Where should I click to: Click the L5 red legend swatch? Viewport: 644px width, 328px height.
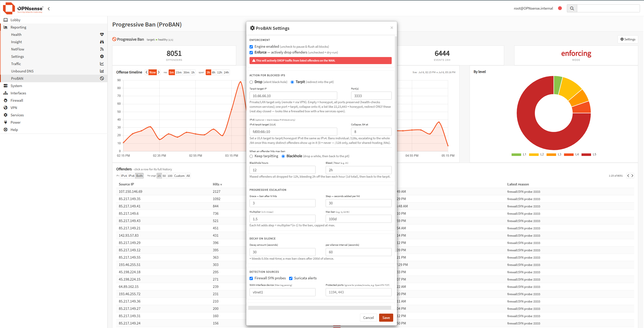tap(586, 155)
